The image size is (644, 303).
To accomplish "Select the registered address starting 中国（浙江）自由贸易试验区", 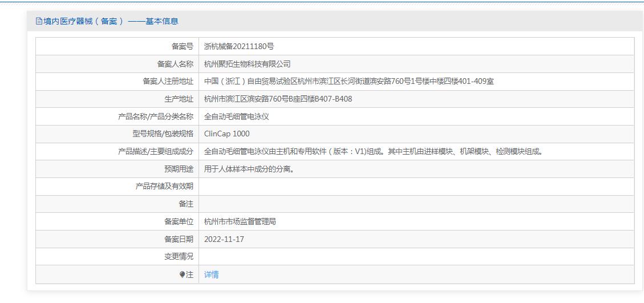I will tap(349, 82).
